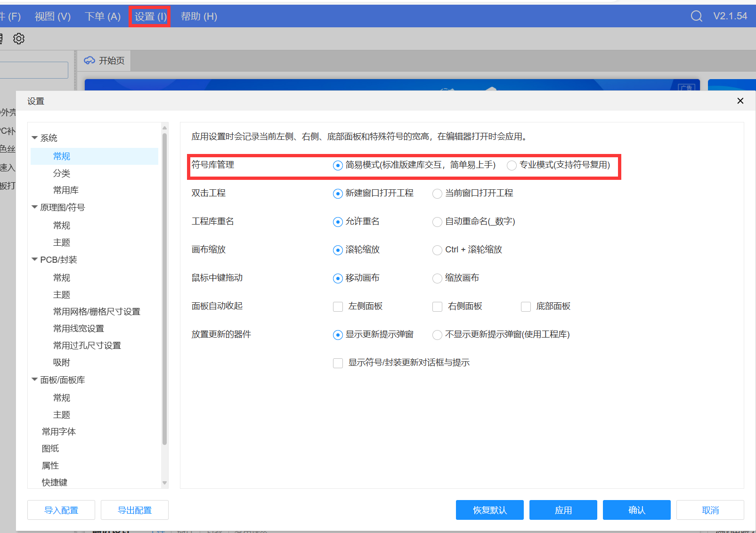This screenshot has width=756, height=533.
Task: Collapse the PCB/封装 tree node
Action: tap(34, 259)
